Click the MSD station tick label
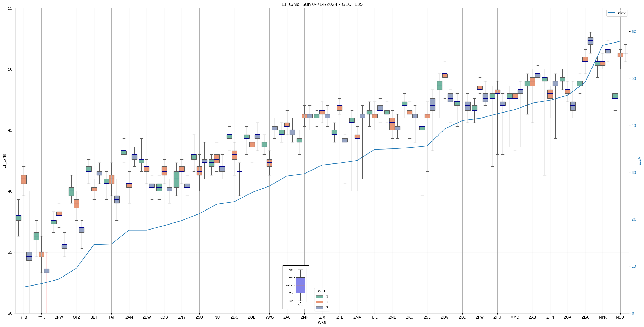644x327 pixels. tap(620, 317)
